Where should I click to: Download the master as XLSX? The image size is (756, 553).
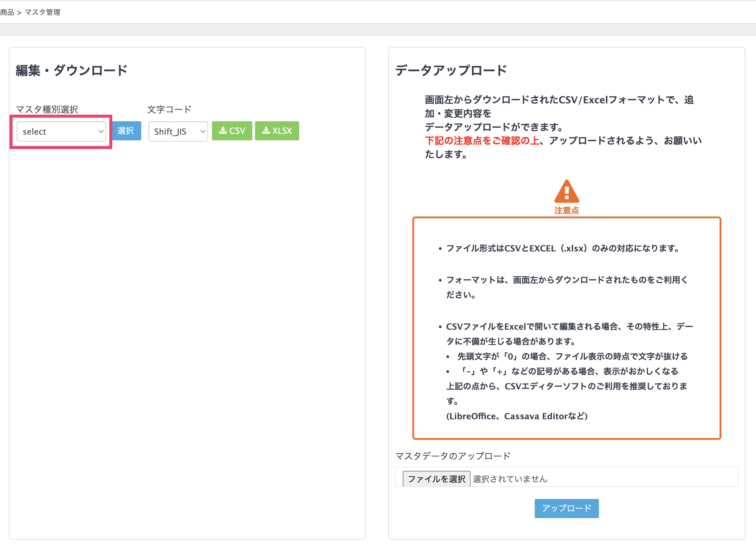click(277, 130)
